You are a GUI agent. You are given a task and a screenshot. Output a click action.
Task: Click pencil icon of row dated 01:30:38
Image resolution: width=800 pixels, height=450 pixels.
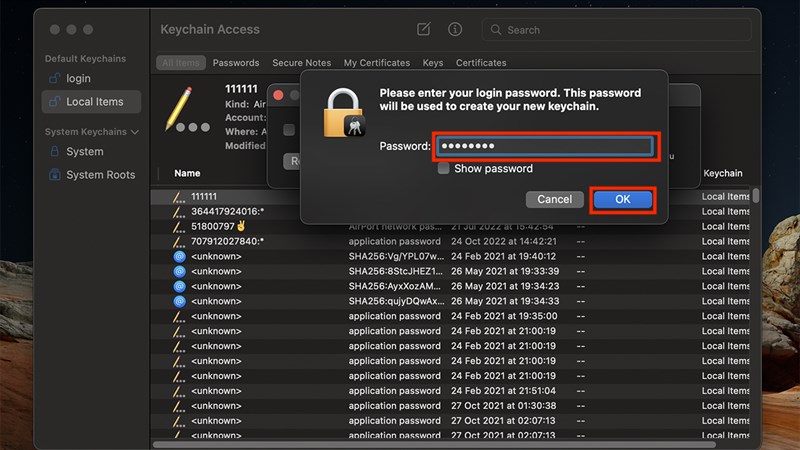point(178,406)
